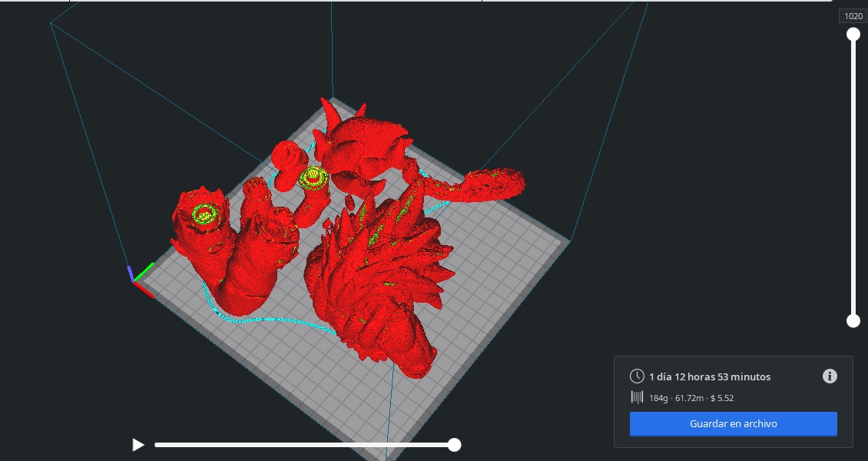Click the print time clock icon
The width and height of the screenshot is (868, 461).
click(637, 376)
